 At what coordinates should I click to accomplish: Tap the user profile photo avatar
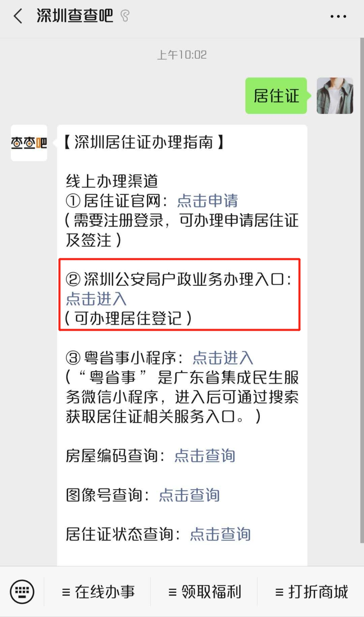click(335, 96)
